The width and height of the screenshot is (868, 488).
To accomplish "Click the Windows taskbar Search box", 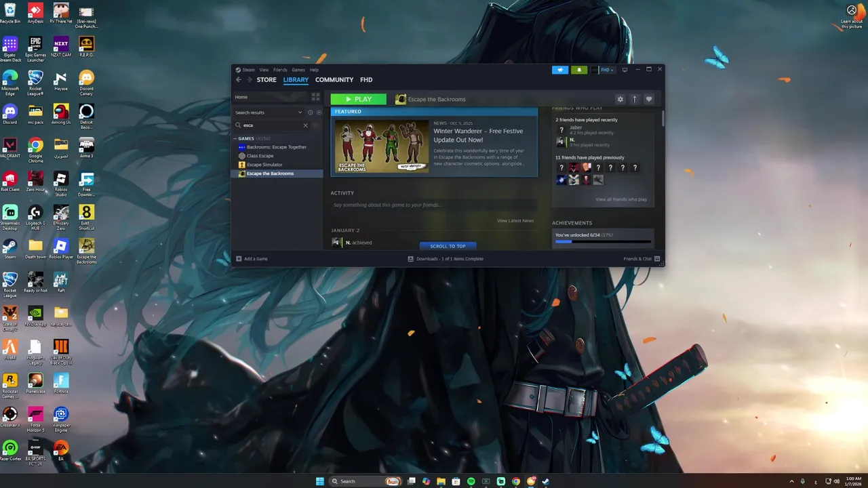I will pyautogui.click(x=365, y=481).
